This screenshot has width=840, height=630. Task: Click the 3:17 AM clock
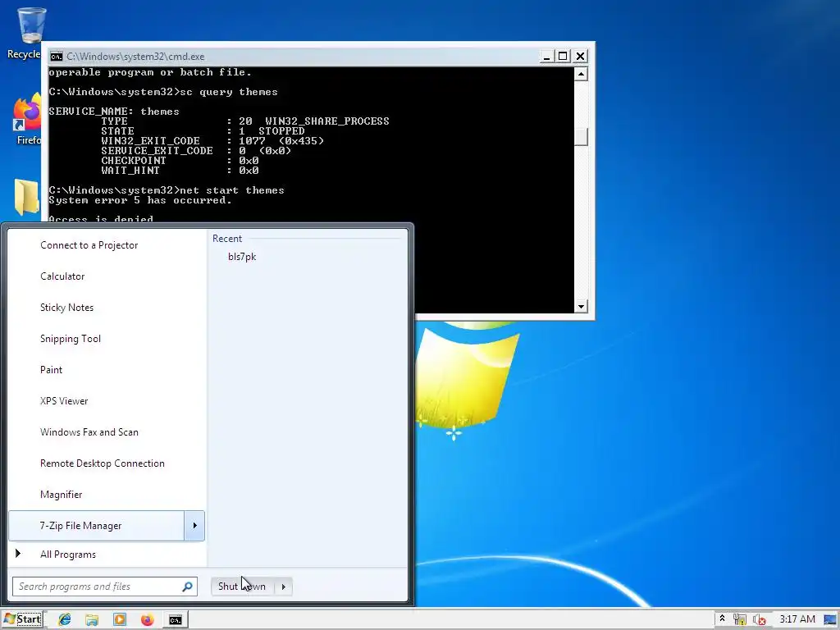pos(797,619)
